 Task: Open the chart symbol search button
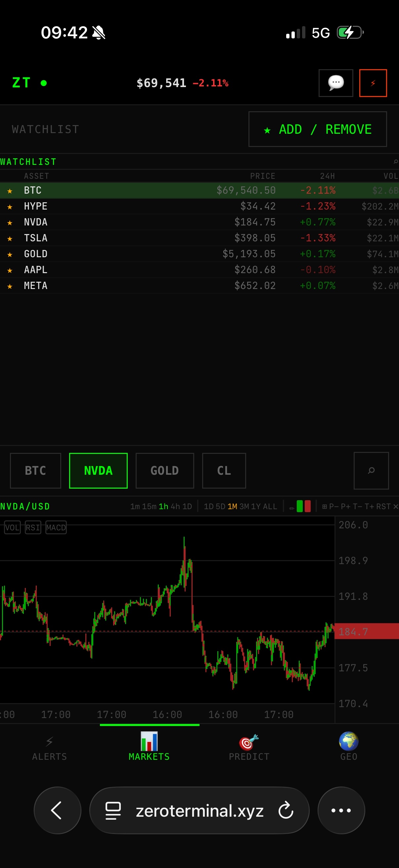coord(371,470)
